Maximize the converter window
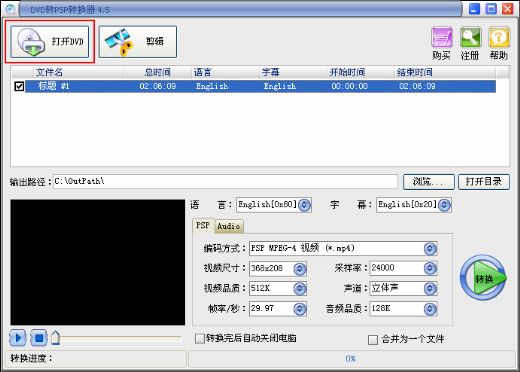 tap(491, 9)
